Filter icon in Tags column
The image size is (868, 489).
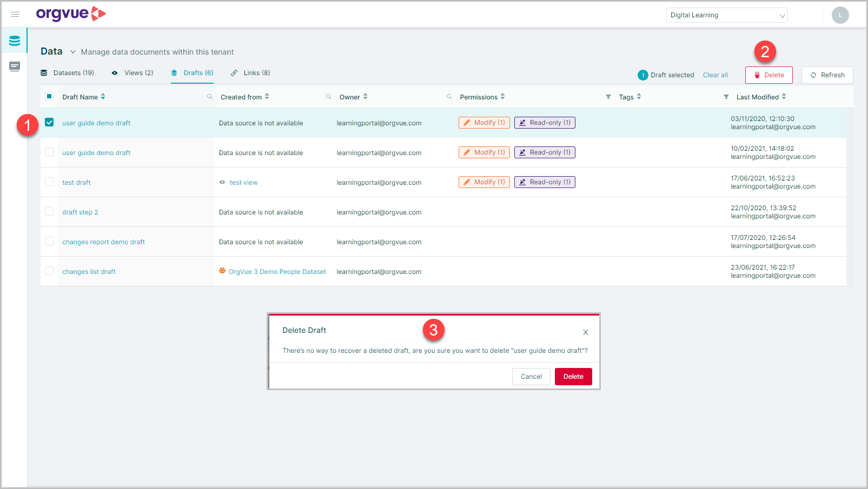tap(726, 97)
